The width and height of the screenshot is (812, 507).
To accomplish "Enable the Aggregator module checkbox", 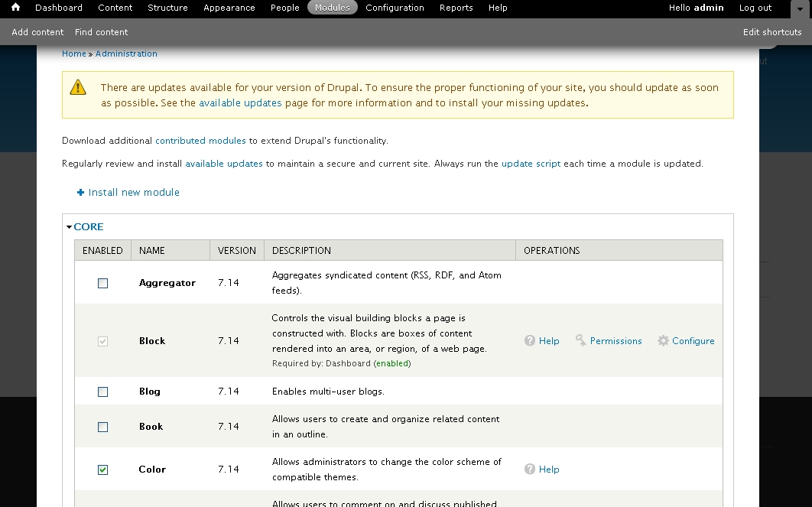I will pos(103,283).
